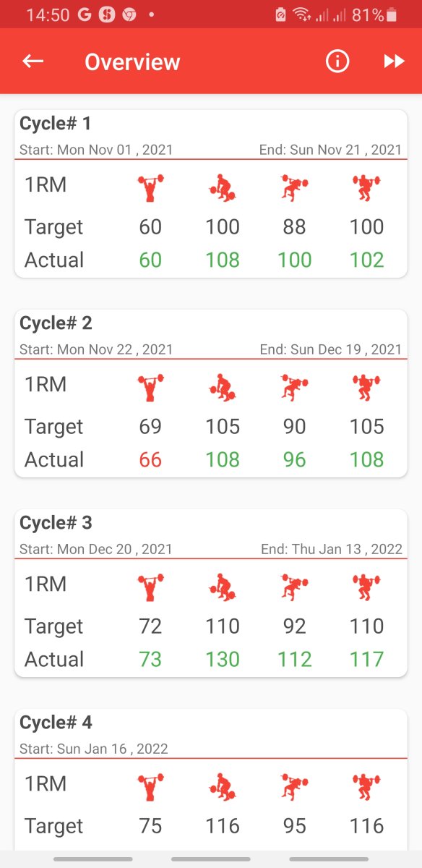Tap the Actual value 66 in Cycle# 2

(150, 459)
